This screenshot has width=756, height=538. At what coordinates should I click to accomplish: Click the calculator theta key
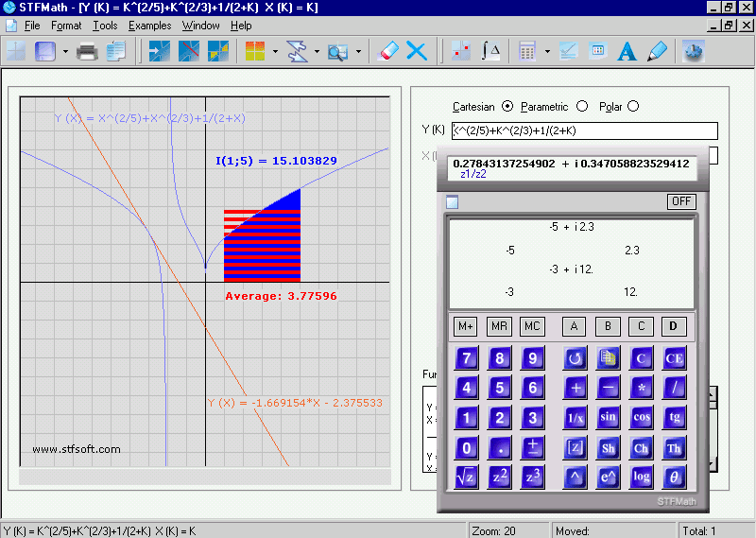674,477
